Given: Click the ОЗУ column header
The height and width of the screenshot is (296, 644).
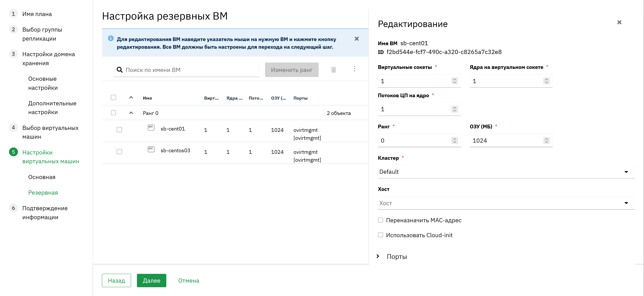Looking at the screenshot, I should [278, 98].
